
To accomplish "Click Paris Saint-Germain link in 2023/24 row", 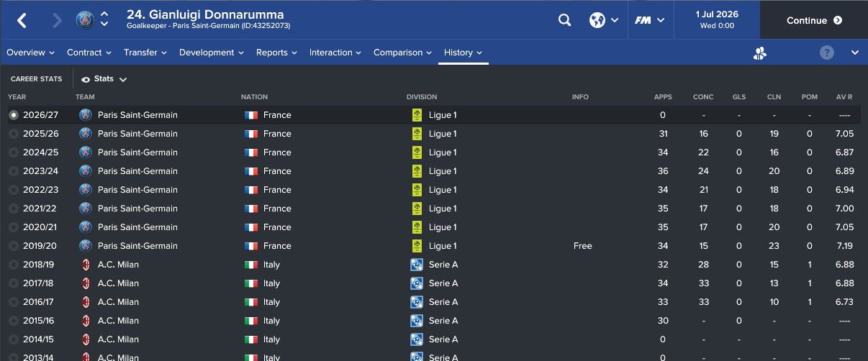I will [137, 171].
